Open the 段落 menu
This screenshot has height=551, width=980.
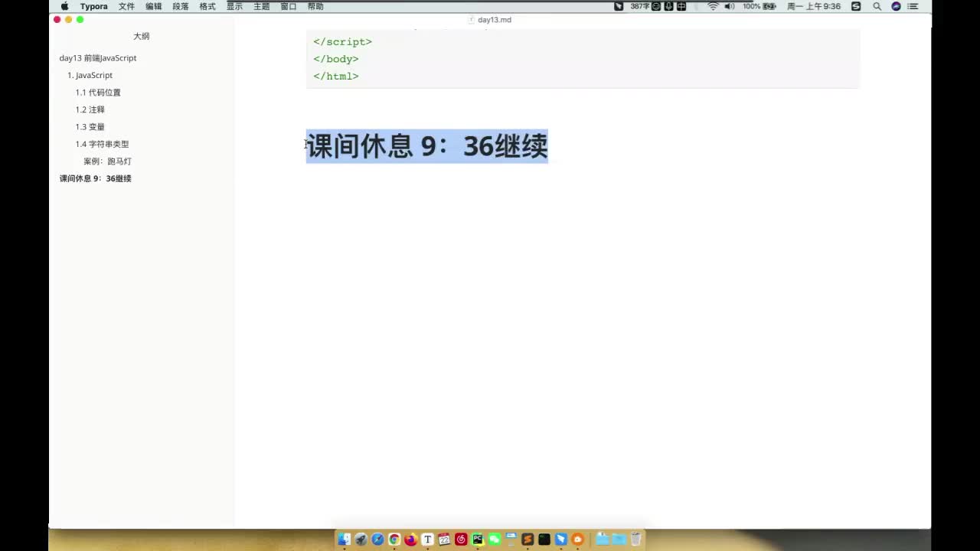click(181, 6)
